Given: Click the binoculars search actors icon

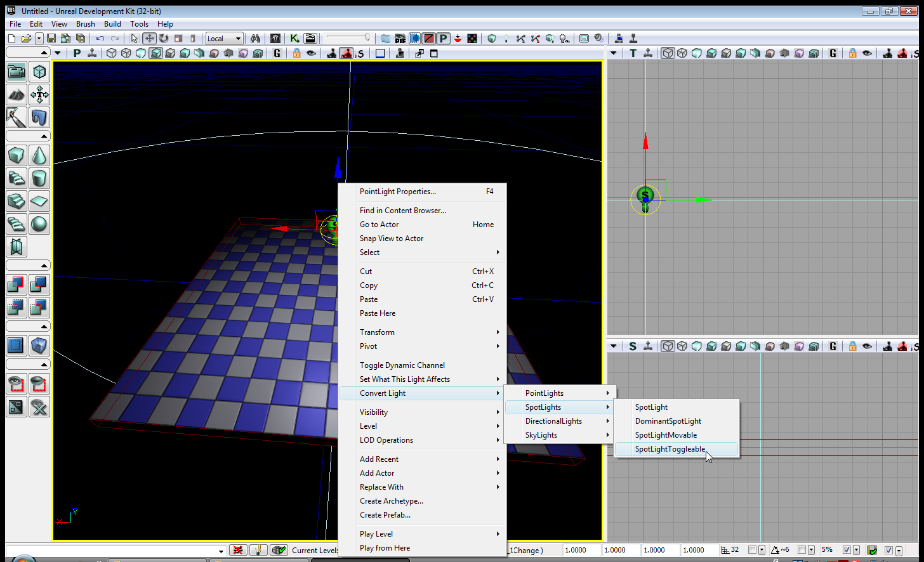Looking at the screenshot, I should pos(255,39).
